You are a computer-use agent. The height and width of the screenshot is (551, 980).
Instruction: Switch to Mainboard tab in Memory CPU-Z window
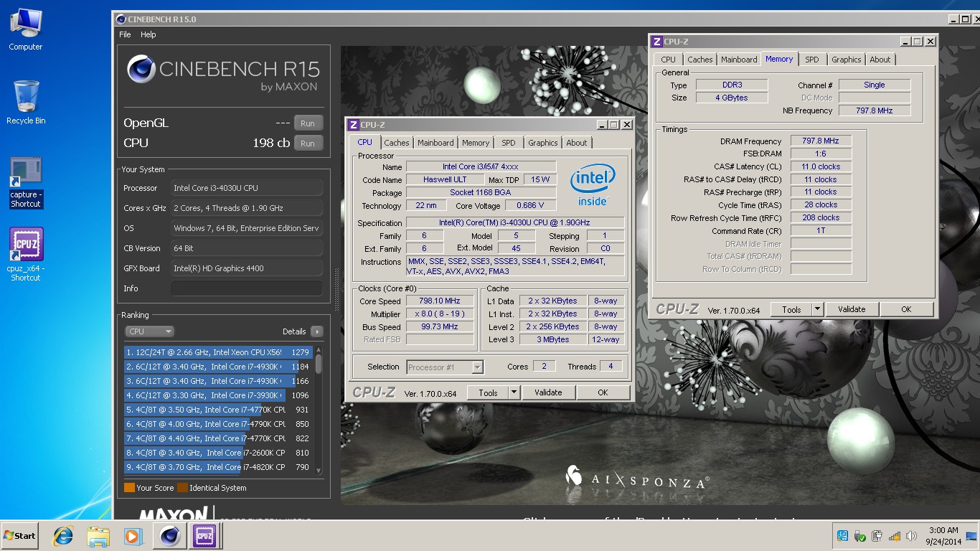739,60
